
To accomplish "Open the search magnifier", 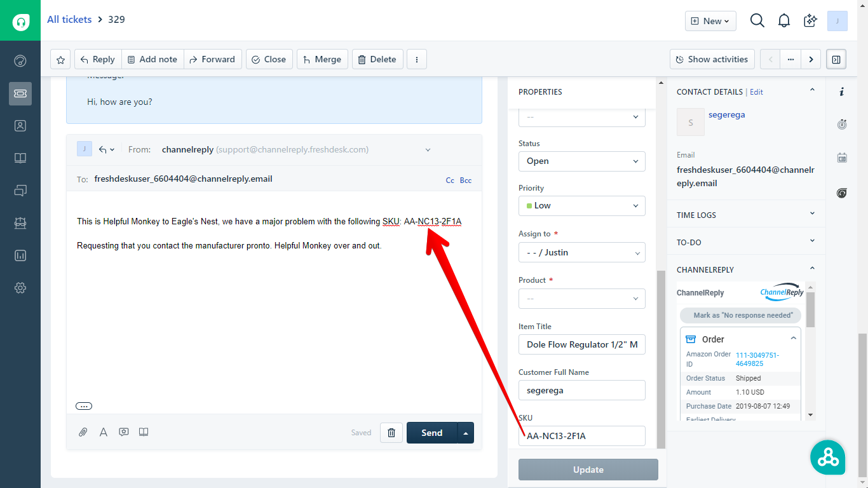I will pos(757,21).
